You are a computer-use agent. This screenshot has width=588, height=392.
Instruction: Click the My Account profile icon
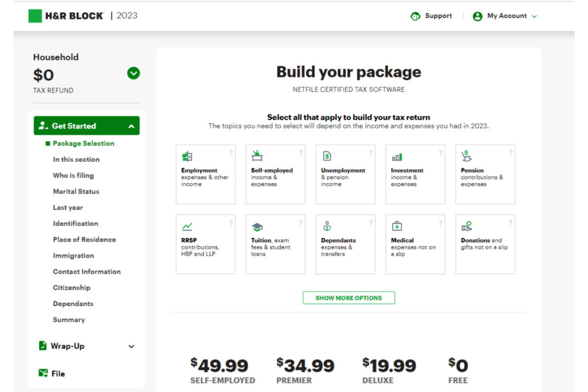tap(477, 16)
